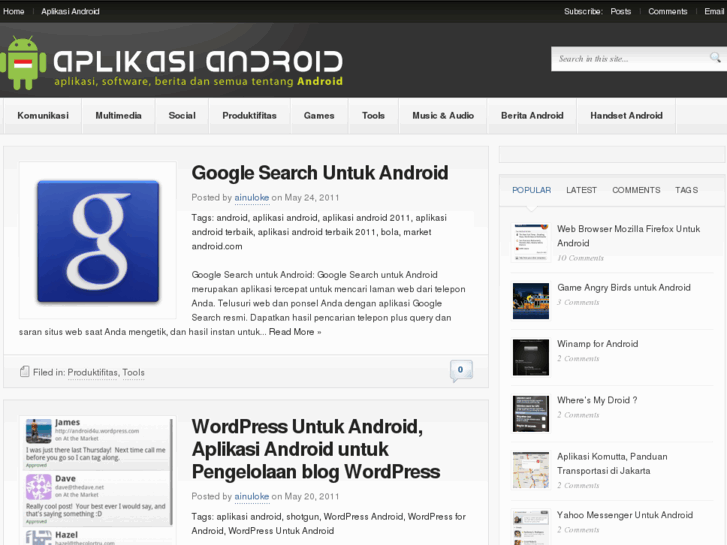Click Where's My Droid thumbnail
Image resolution: width=727 pixels, height=545 pixels.
click(x=531, y=414)
